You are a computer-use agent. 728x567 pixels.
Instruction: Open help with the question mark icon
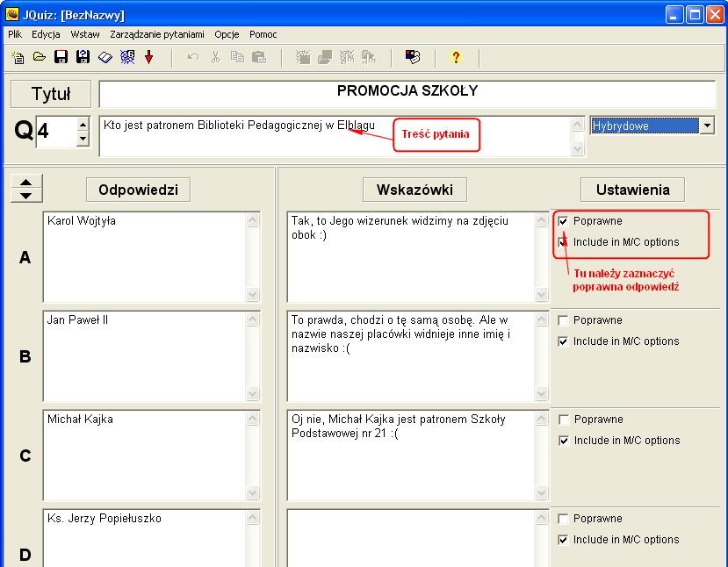456,57
